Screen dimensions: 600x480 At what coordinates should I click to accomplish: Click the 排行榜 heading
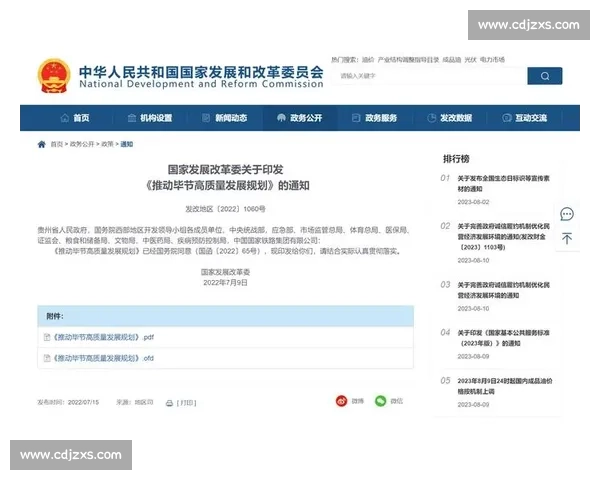(456, 159)
